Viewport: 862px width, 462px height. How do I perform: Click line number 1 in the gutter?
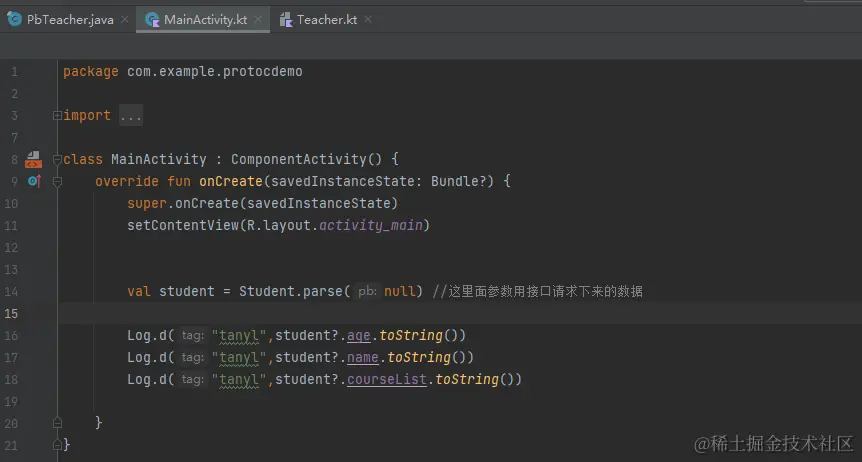point(14,72)
